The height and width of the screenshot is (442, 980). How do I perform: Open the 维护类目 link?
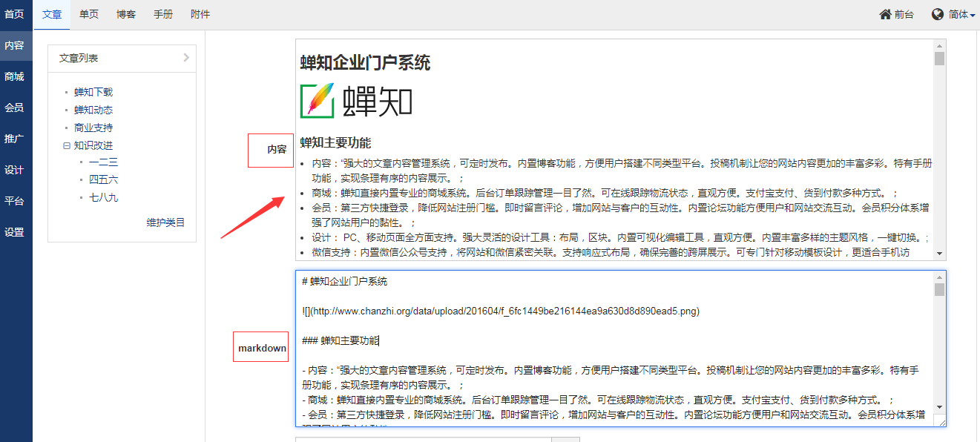tap(165, 222)
